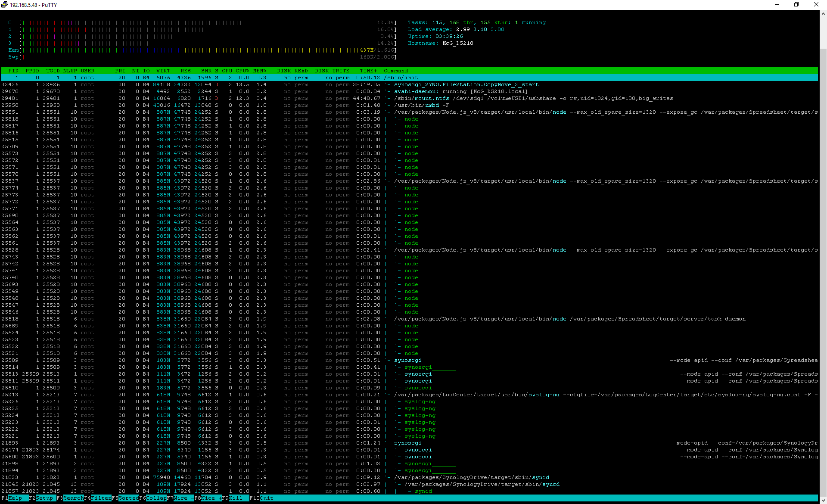The width and height of the screenshot is (827, 504).
Task: Decrease priority with F7 Nice -
Action: 183,498
